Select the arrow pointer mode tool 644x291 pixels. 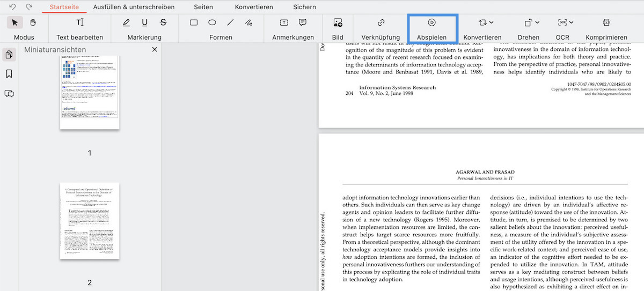tap(15, 23)
